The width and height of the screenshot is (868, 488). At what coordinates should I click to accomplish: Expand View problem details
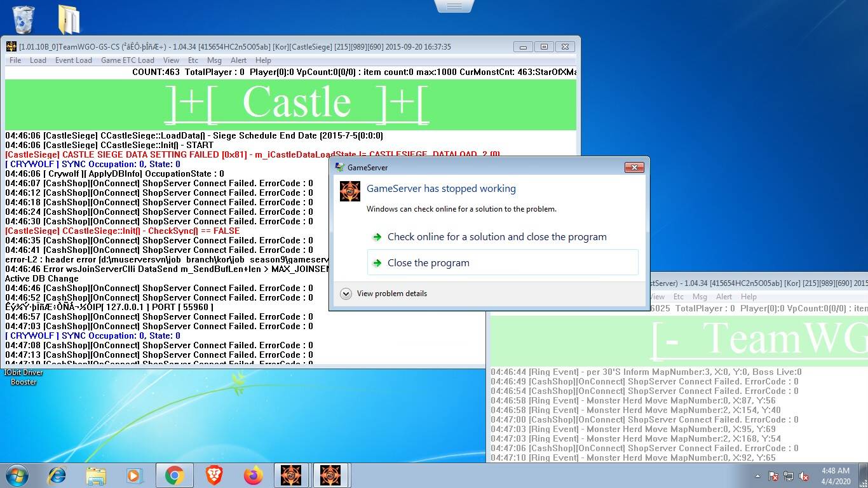coord(384,294)
